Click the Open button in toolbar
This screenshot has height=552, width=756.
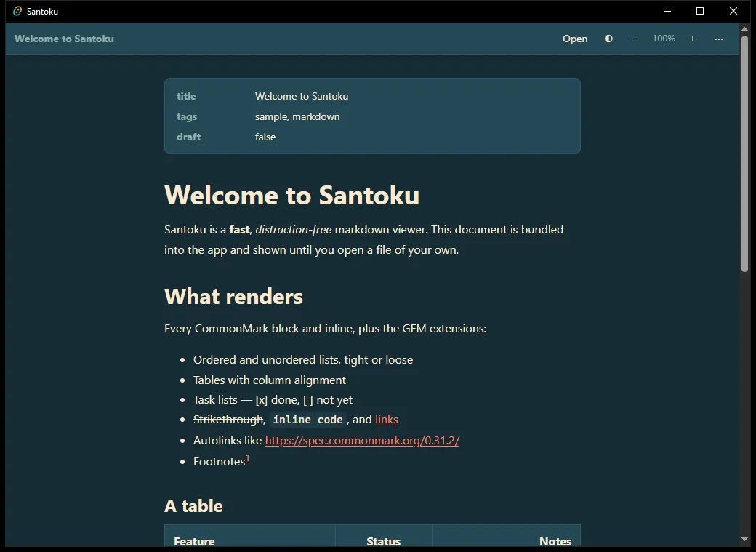(x=575, y=39)
